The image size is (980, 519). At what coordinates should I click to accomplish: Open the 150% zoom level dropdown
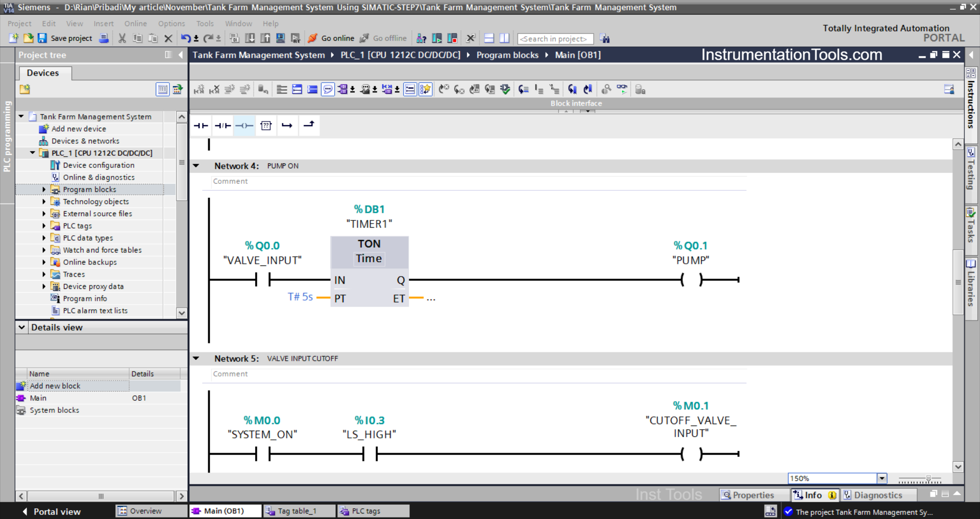(881, 479)
